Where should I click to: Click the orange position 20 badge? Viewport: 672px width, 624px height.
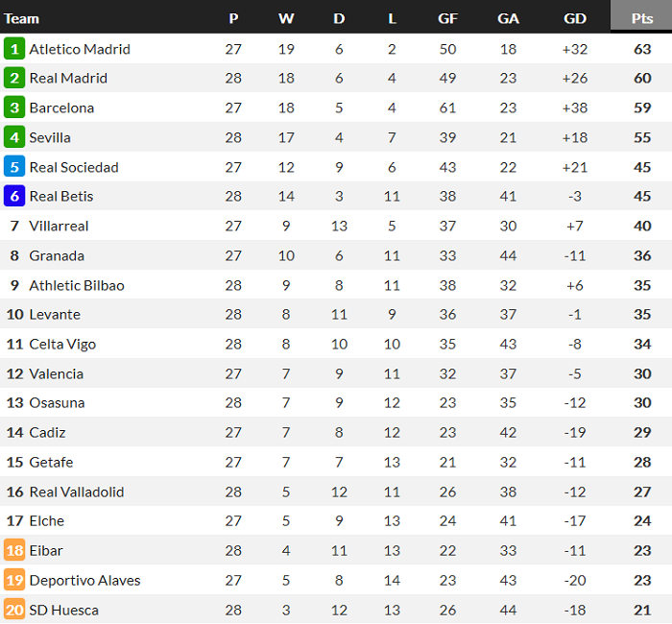click(x=14, y=610)
